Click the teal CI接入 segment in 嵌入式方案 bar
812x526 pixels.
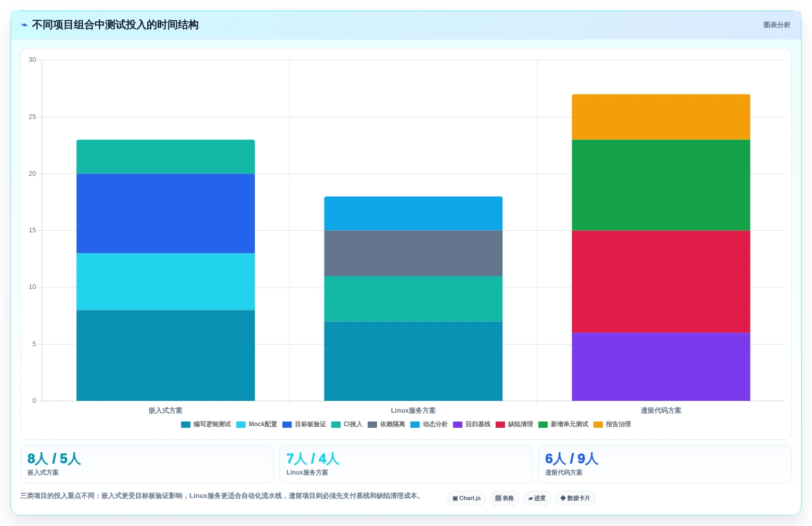coord(165,157)
